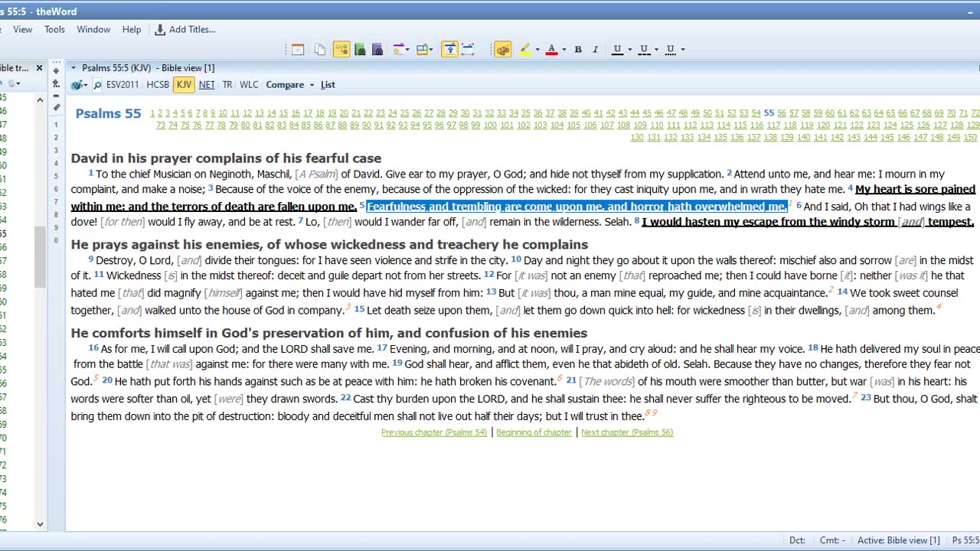Toggle bold formatting
Screen dimensions: 980x551
[x=578, y=49]
